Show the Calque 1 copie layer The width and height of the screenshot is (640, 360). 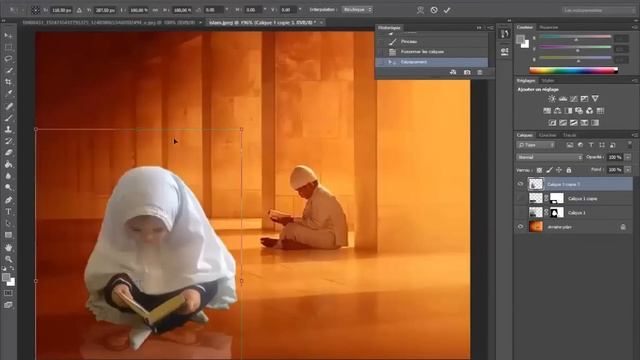click(x=520, y=198)
